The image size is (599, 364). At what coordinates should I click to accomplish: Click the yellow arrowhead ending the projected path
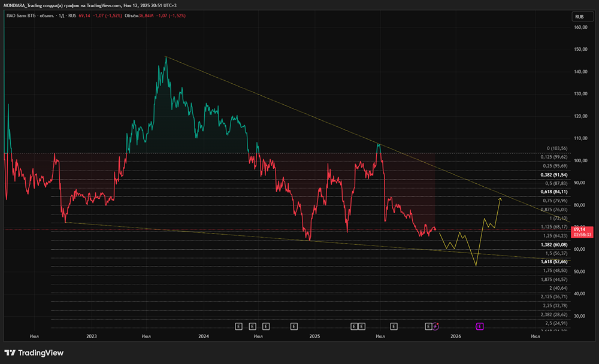coord(500,199)
